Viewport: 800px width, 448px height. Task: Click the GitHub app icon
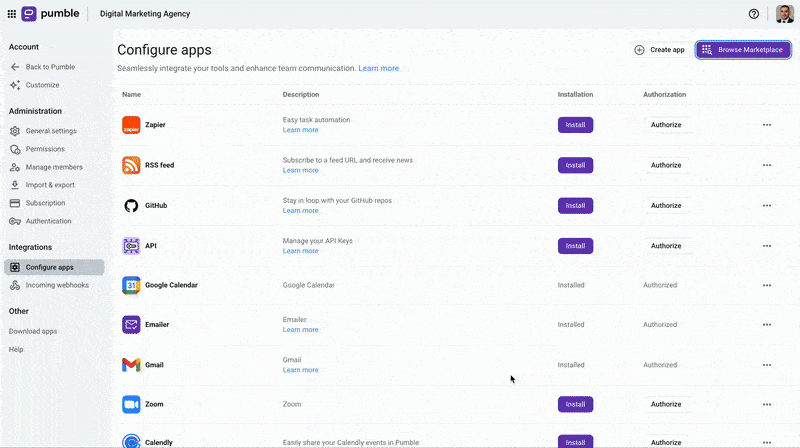(x=131, y=206)
